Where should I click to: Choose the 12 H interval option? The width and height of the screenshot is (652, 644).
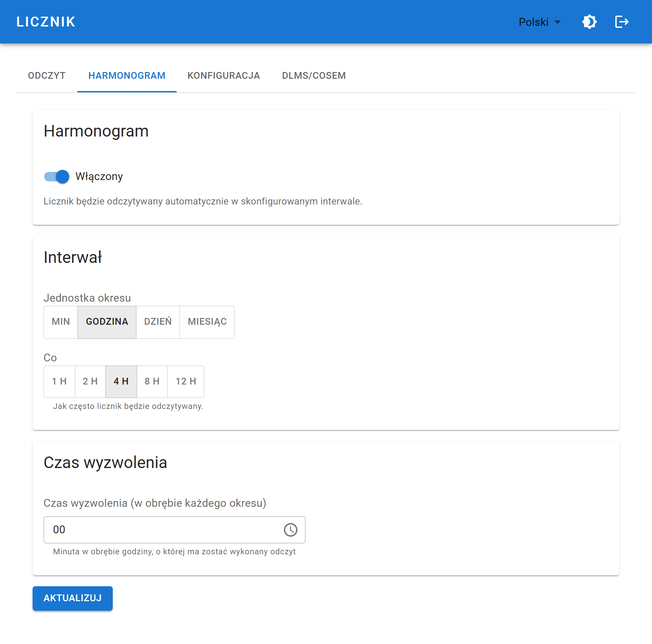pos(186,381)
